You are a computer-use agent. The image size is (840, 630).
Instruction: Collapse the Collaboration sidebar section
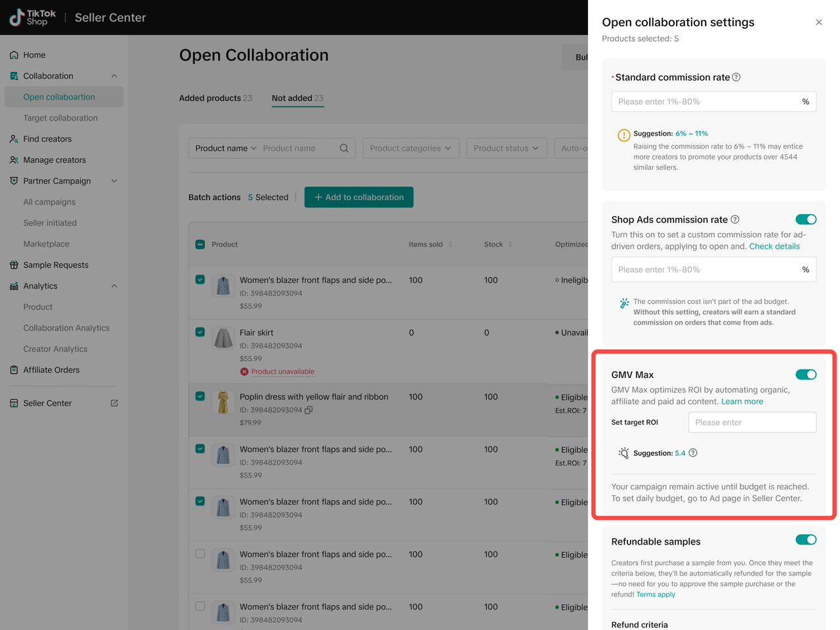(x=114, y=76)
